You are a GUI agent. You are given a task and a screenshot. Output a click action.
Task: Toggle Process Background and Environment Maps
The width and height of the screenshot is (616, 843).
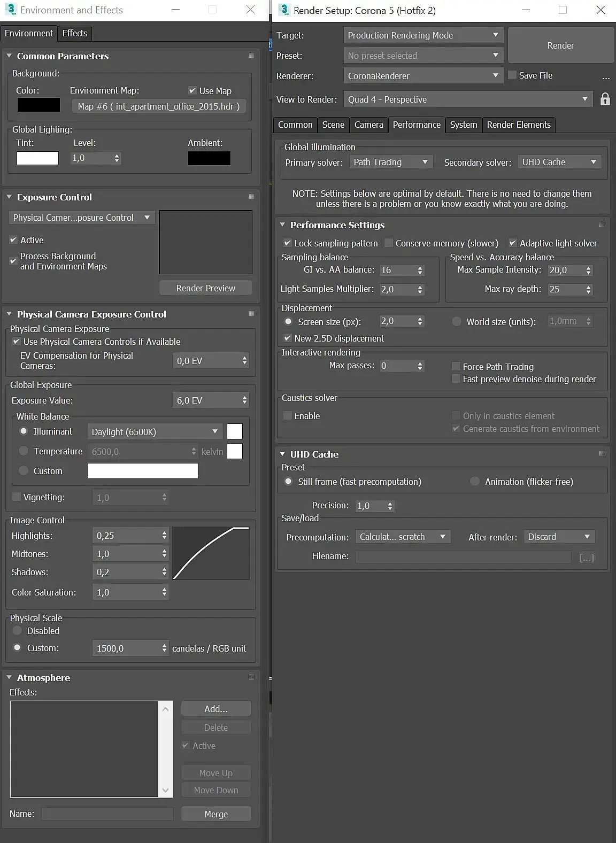click(13, 261)
